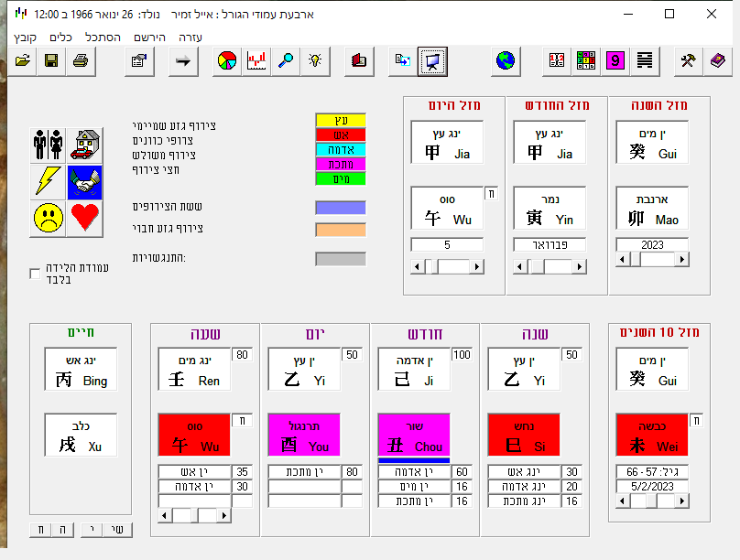
Task: Click the red heart icon
Action: pos(85,218)
